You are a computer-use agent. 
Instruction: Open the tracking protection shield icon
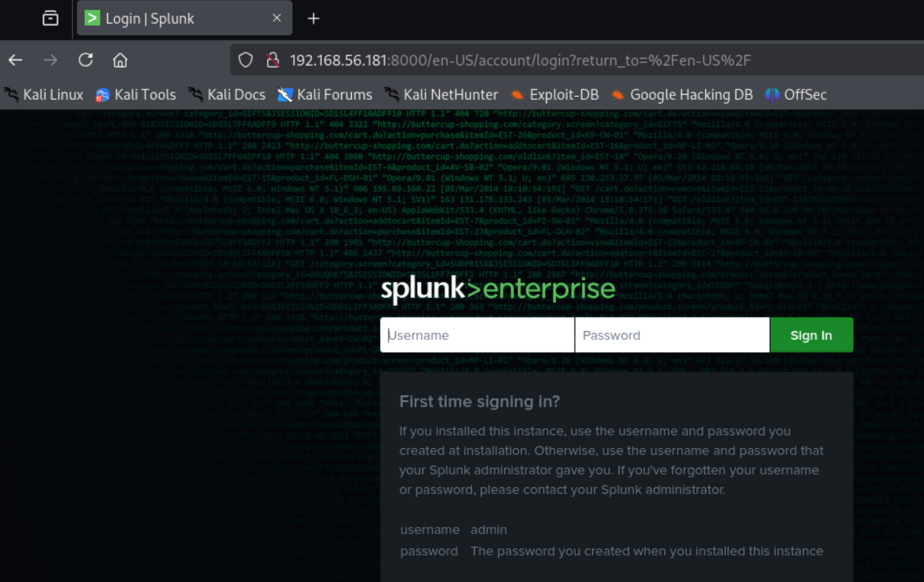pos(246,60)
